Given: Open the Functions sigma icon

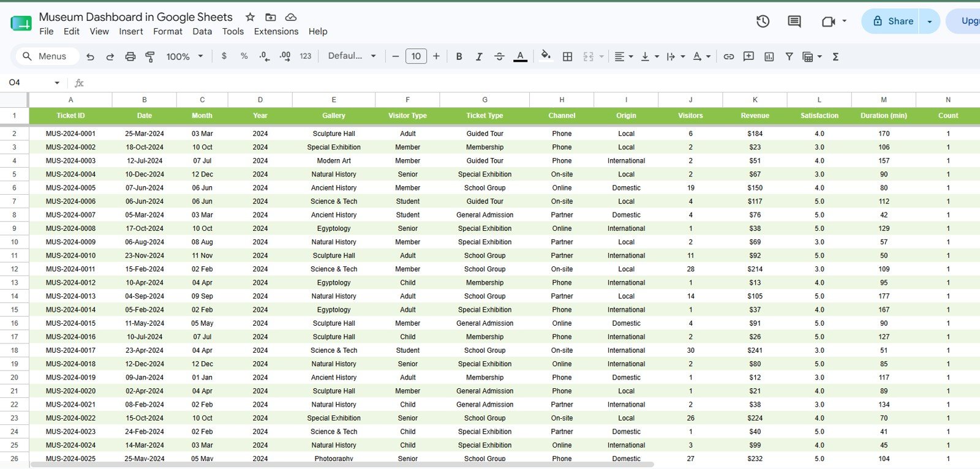Looking at the screenshot, I should (x=835, y=56).
